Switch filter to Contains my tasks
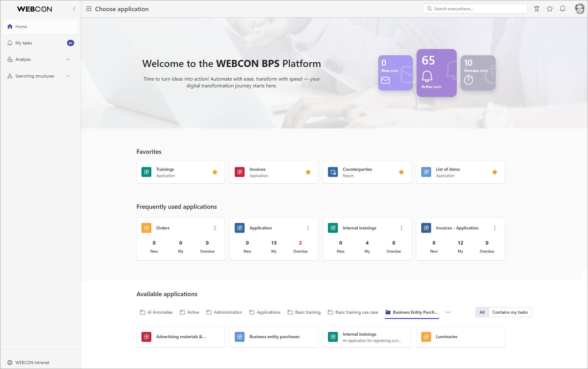Image resolution: width=588 pixels, height=369 pixels. pos(510,312)
